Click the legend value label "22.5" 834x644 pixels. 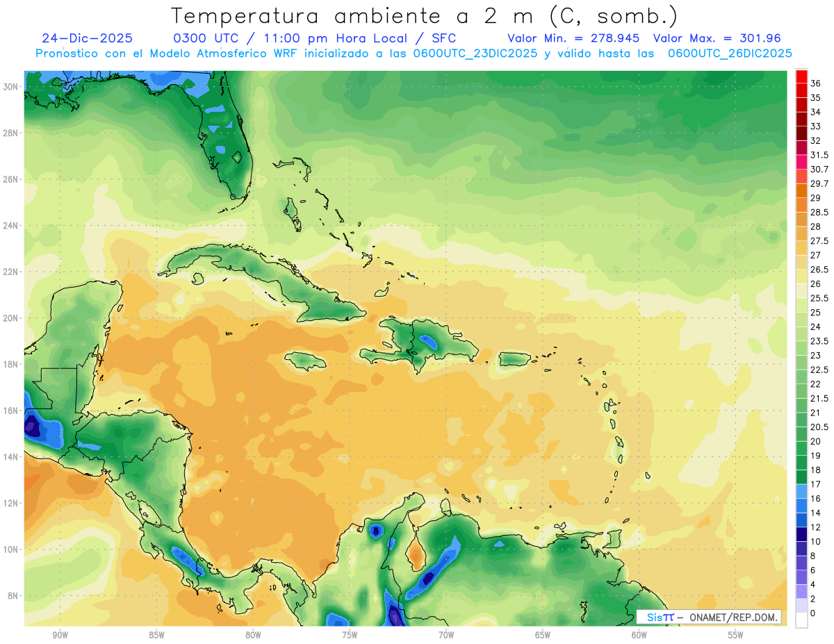pos(819,370)
